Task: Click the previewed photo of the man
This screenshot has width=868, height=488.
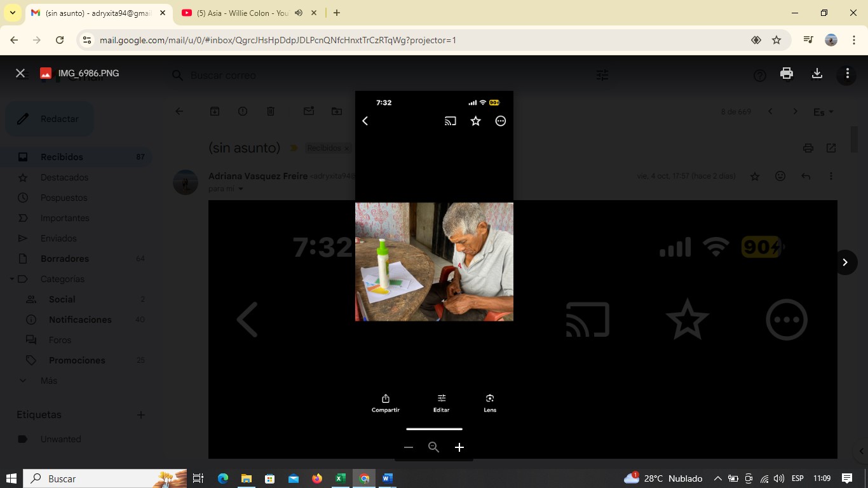Action: 434,262
